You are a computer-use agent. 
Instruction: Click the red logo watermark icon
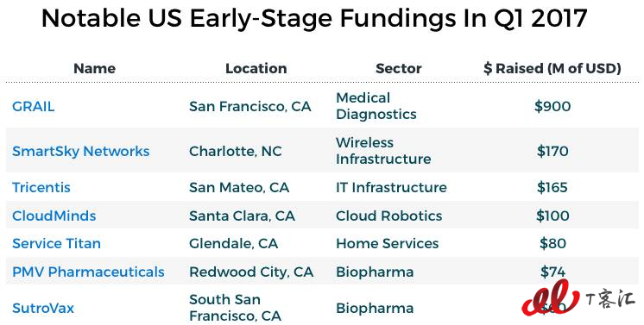click(551, 298)
